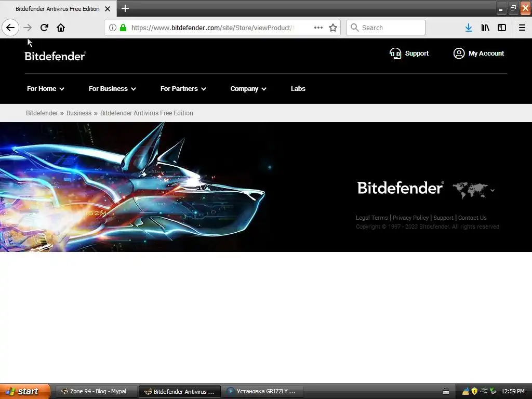Close the Bitdefender Antivirus Free Edition tab
The height and width of the screenshot is (399, 532).
point(108,9)
